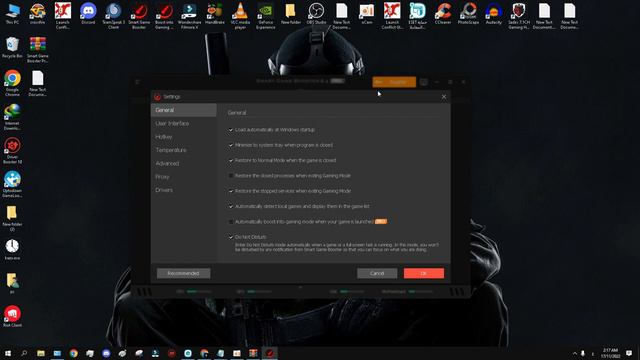Open the Boost into Gaming desktop shortcut
Viewport: 640px width, 360px height.
coord(164,16)
